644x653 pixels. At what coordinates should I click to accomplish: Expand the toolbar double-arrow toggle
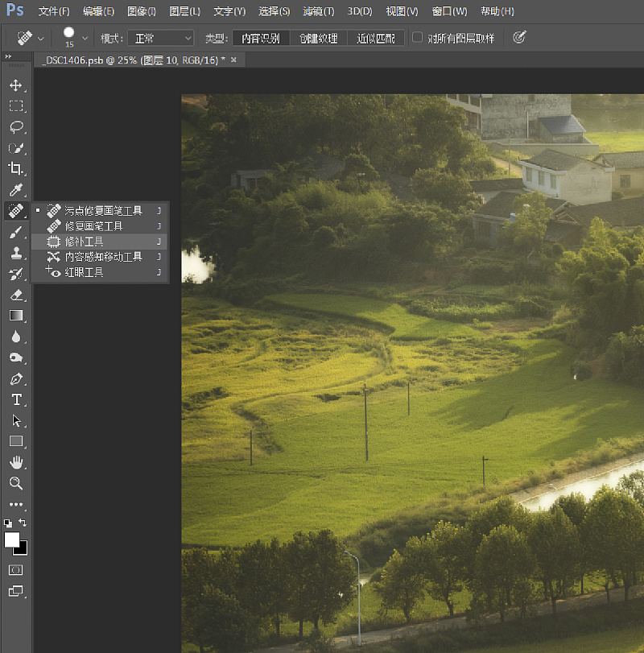[x=8, y=56]
